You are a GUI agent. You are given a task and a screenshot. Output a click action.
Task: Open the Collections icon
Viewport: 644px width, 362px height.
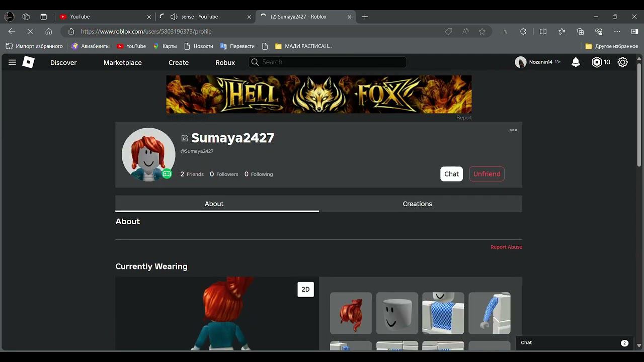click(580, 31)
